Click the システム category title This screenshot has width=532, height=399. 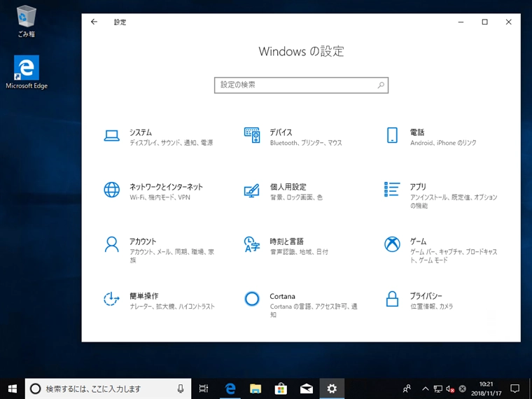[x=141, y=132]
